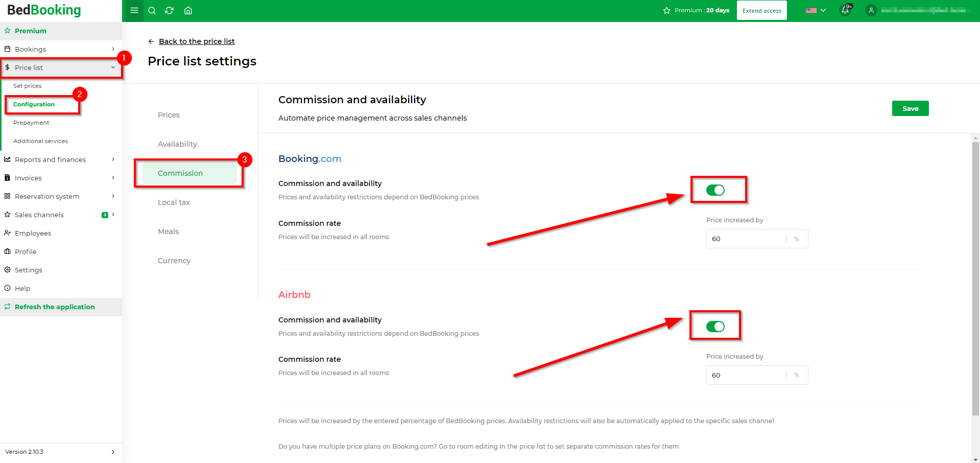Viewport: 980px width, 463px height.
Task: Expand the Invoices chevron
Action: tap(113, 178)
